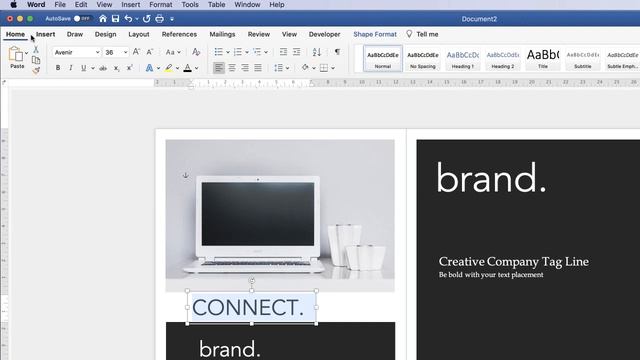Copy the selection with the copy icon
The height and width of the screenshot is (360, 640).
tap(36, 60)
